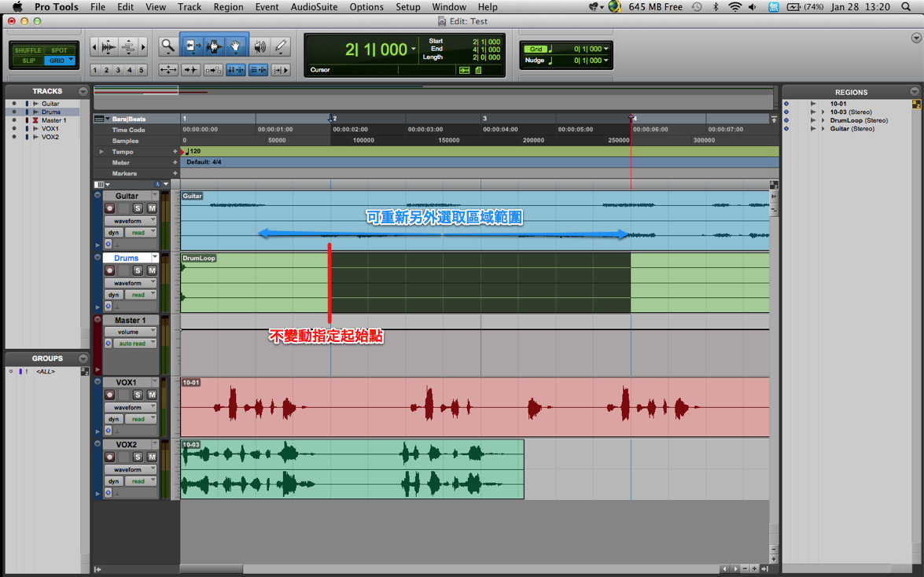Click the MIDI vertical zoom button
Screen dimensions: 924x577
pyautogui.click(x=128, y=46)
